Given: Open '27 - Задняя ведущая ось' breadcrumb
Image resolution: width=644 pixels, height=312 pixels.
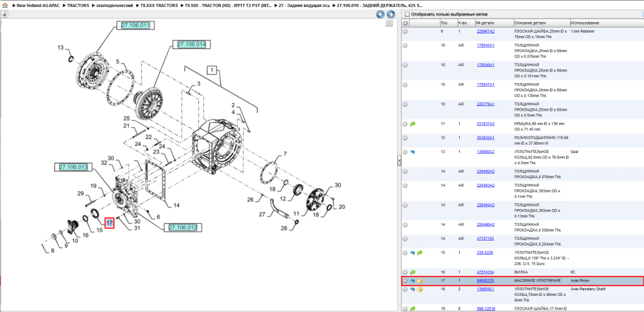Looking at the screenshot, I should [305, 6].
